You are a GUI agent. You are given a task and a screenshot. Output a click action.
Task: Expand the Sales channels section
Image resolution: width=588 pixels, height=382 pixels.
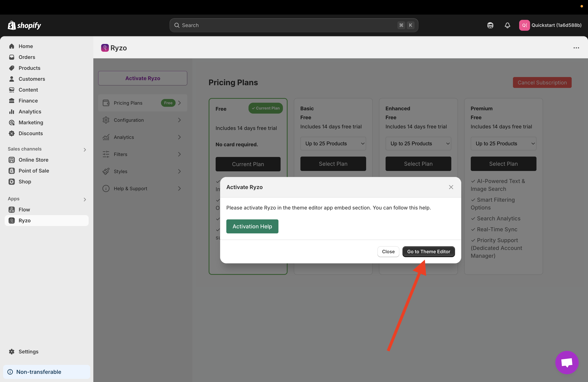tap(85, 150)
